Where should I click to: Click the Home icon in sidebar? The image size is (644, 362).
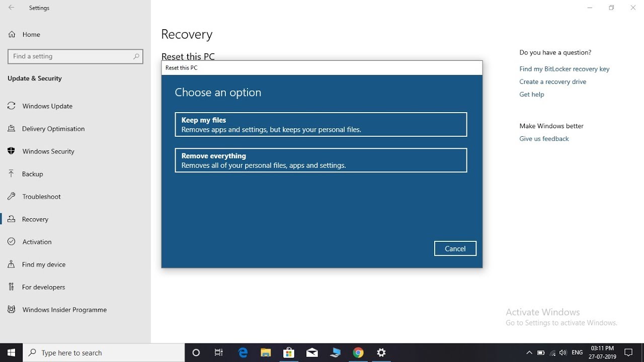(x=12, y=35)
